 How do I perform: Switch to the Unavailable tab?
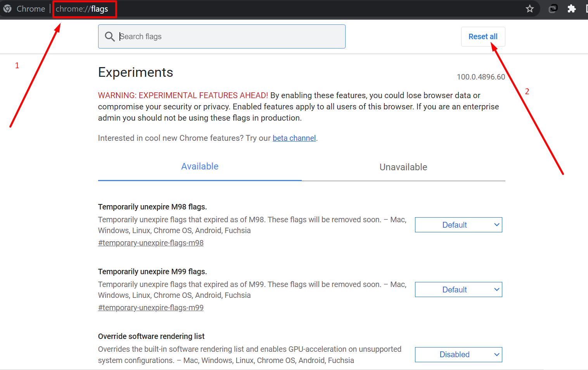(x=403, y=167)
